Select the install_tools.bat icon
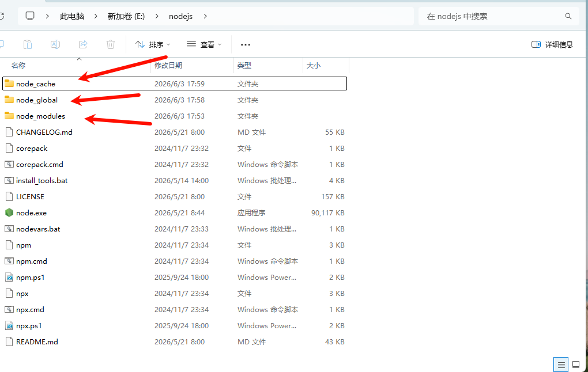 coord(9,180)
